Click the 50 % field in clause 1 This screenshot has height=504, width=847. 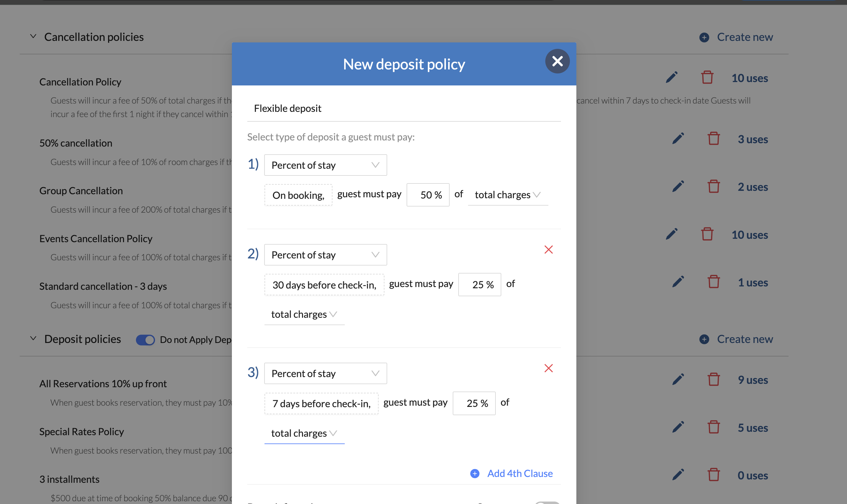[x=428, y=195]
